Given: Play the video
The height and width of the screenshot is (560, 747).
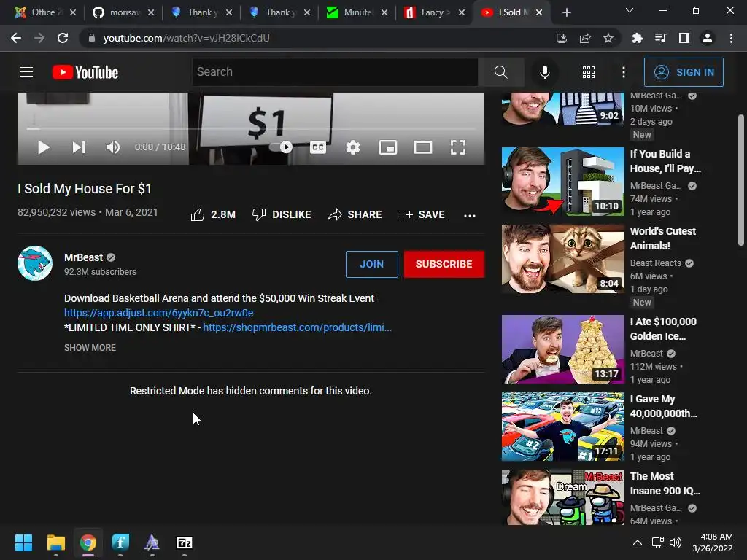Looking at the screenshot, I should coord(43,147).
